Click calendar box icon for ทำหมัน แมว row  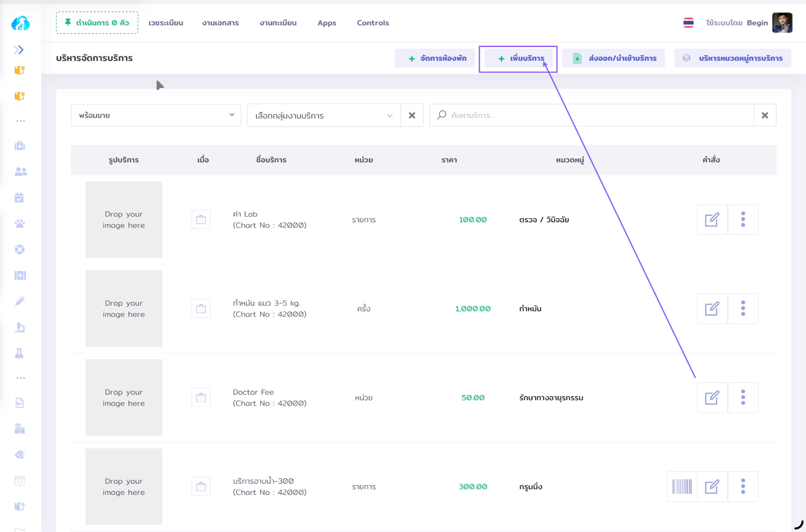201,308
